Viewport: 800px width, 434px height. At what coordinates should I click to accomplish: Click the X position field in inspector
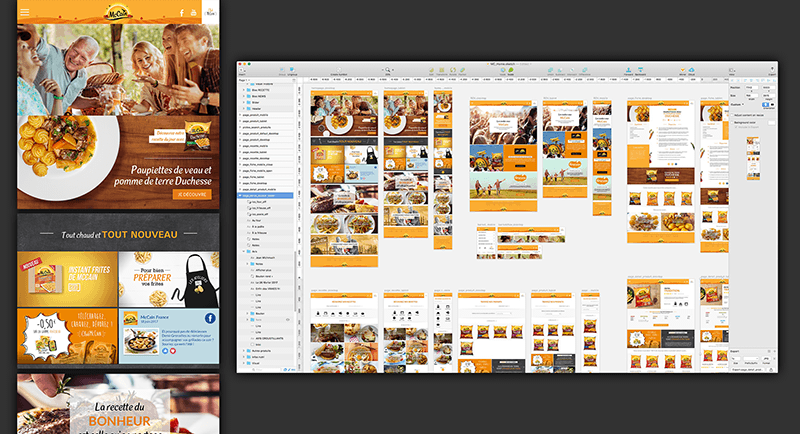tap(752, 87)
